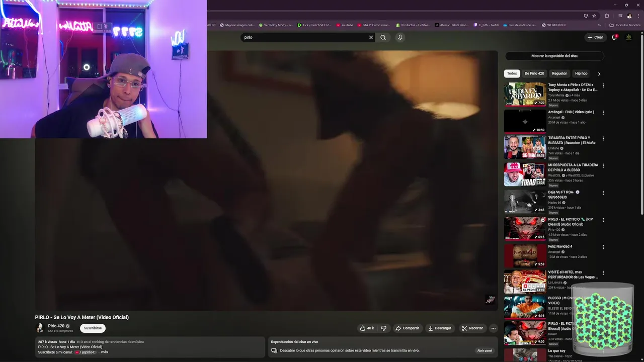Open the YouTube notifications bell
Viewport: 644px width, 362px height.
click(x=614, y=37)
